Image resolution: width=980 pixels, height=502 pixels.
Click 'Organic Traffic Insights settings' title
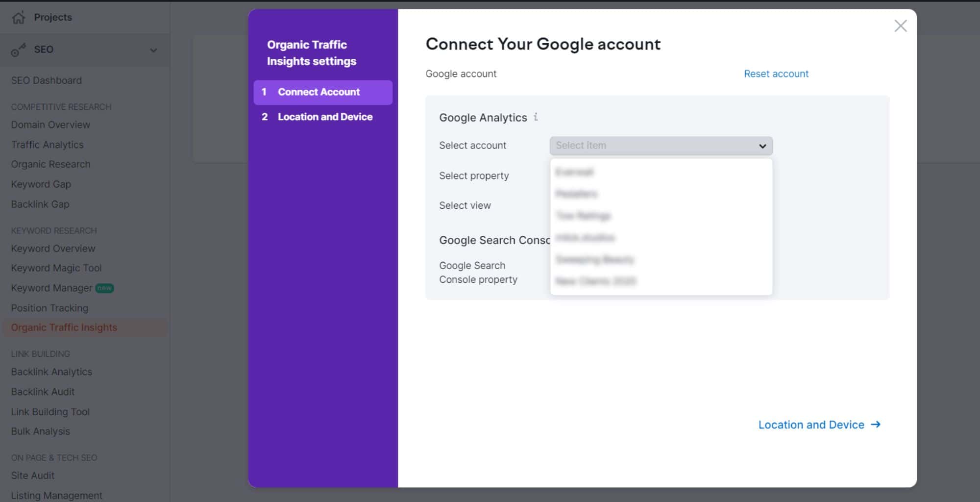coord(312,53)
